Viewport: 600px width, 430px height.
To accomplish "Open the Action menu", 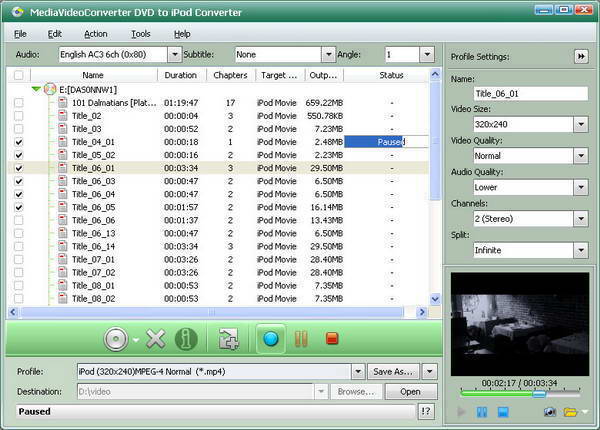I will 96,34.
